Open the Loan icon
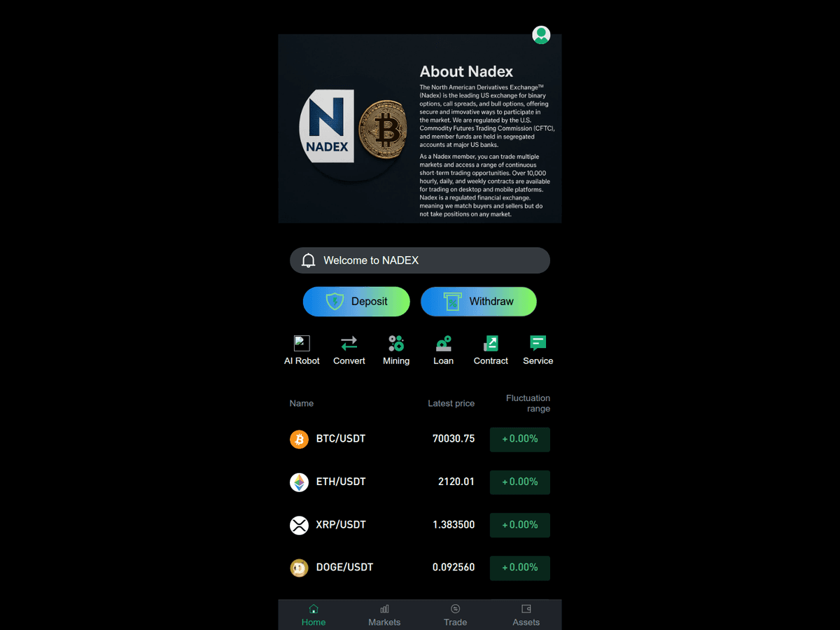This screenshot has height=630, width=840. click(x=444, y=343)
